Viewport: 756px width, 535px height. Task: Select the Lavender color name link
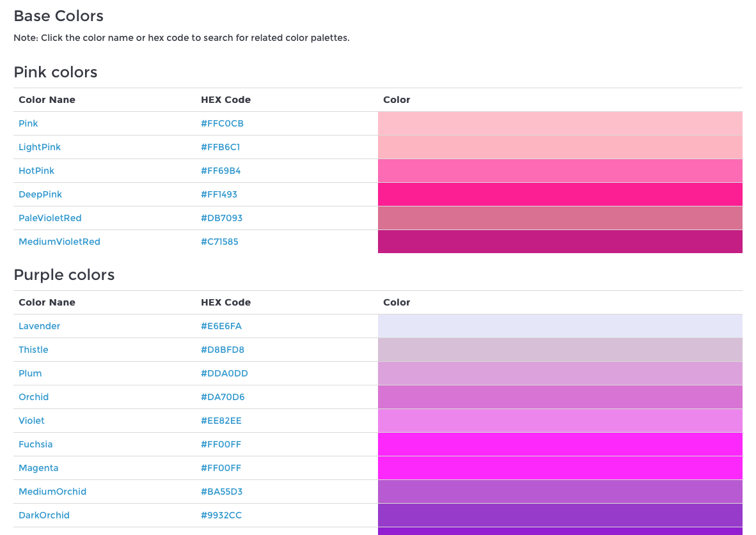(x=39, y=326)
